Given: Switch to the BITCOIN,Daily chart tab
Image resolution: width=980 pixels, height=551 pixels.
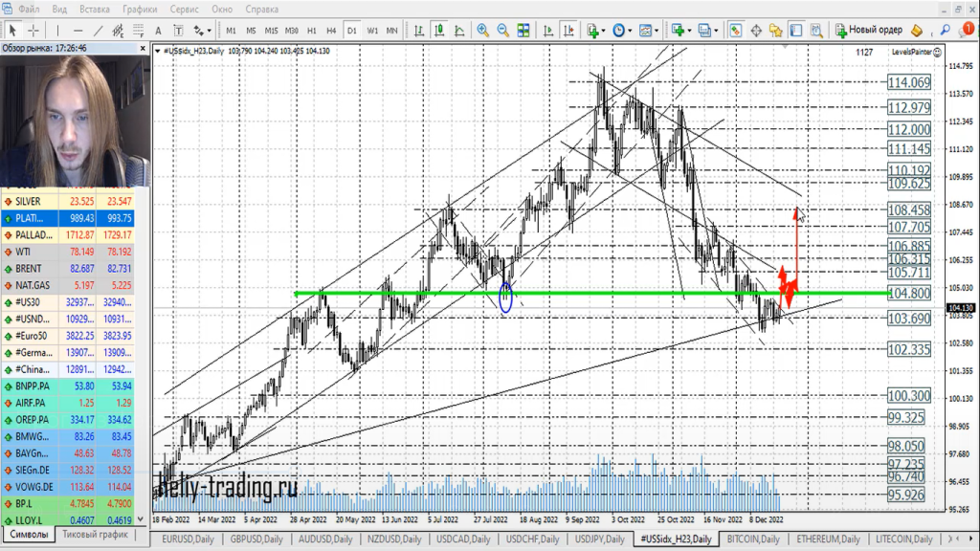Looking at the screenshot, I should tap(752, 540).
